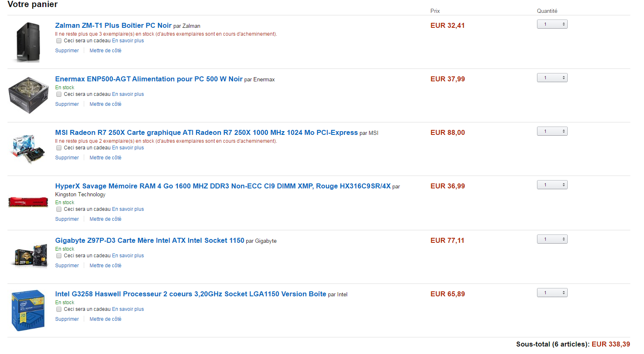Check gift box for MSI Radeon R7 250X

click(59, 148)
